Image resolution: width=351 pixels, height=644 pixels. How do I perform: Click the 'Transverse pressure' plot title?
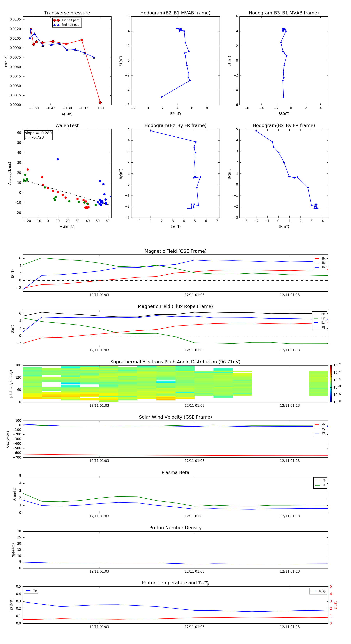point(67,13)
